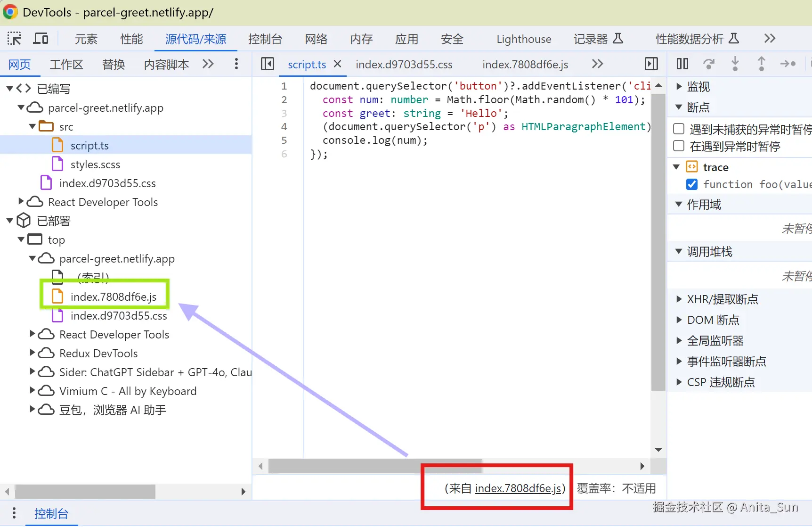Click the editor vertical scrollbar thumb
Viewport: 812px width, 527px height.
tap(658, 242)
